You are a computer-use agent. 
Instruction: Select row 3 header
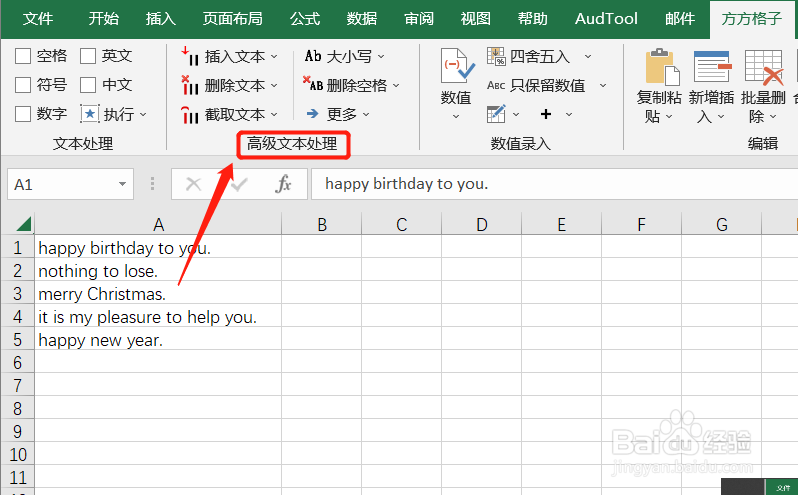click(x=17, y=294)
